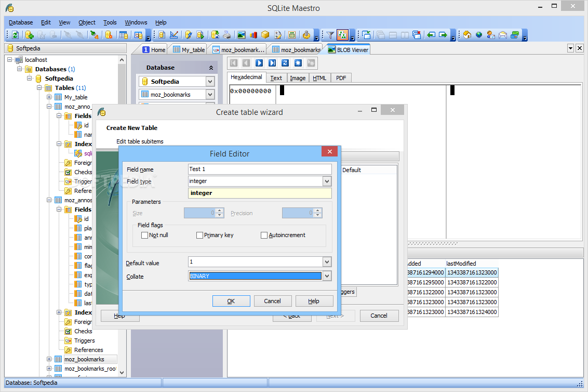Open the tab list dropdown arrow at tab bar end
588x392 pixels.
point(570,48)
